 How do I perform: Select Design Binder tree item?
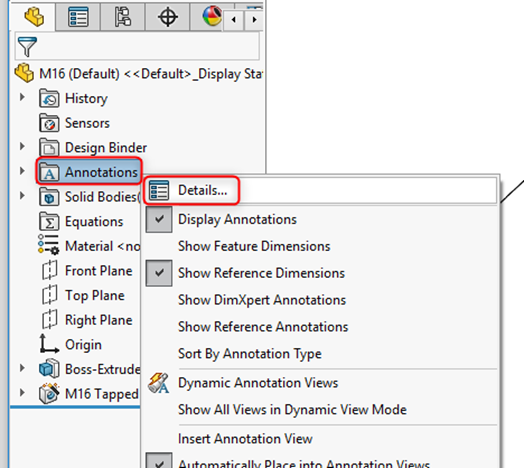[x=106, y=147]
